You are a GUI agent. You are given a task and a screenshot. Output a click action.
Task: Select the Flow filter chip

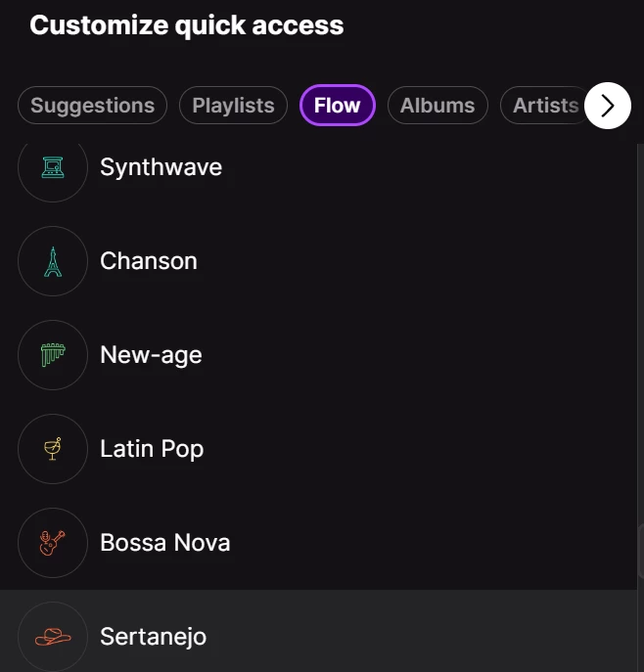point(338,106)
